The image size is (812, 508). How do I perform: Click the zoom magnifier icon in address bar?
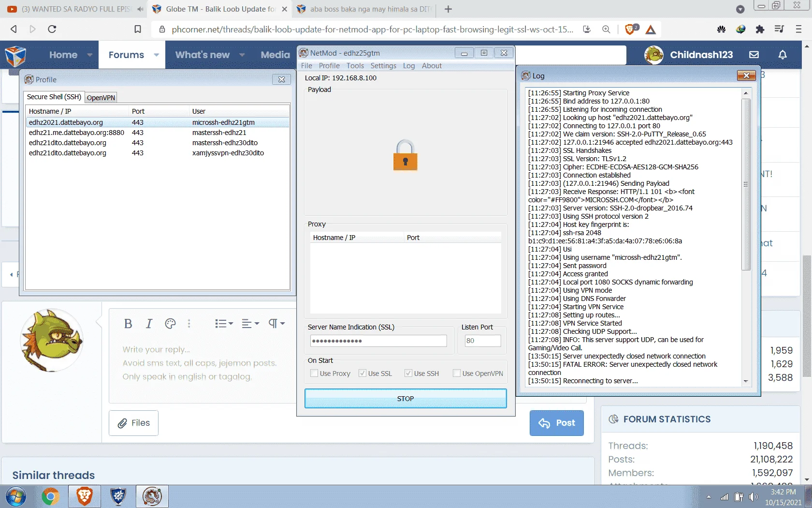[606, 29]
